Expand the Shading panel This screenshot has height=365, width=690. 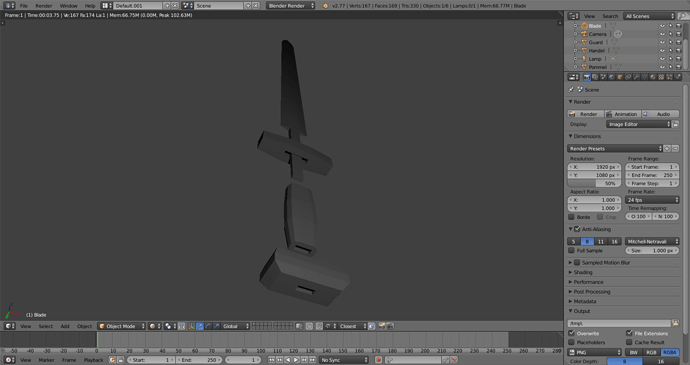583,272
